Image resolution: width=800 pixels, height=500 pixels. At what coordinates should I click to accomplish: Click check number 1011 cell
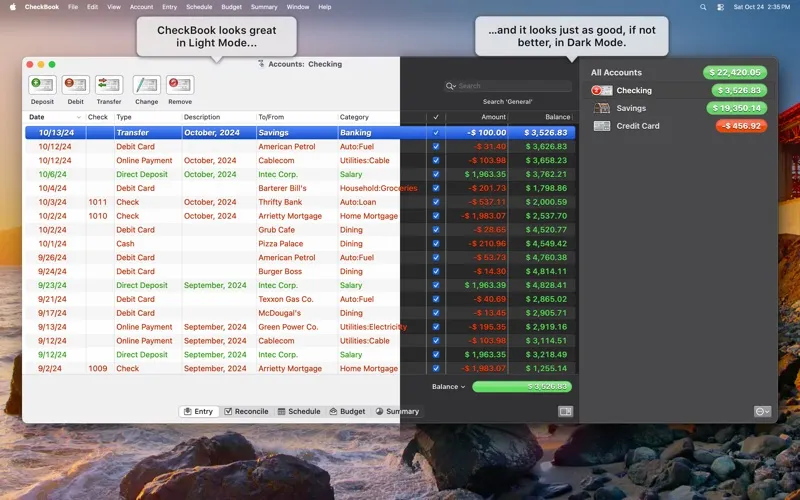(97, 202)
